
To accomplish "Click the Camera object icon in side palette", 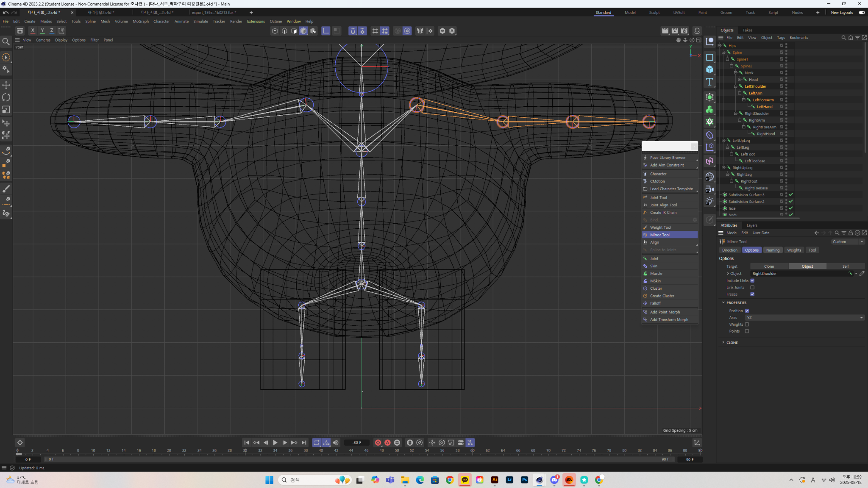I will click(x=709, y=189).
